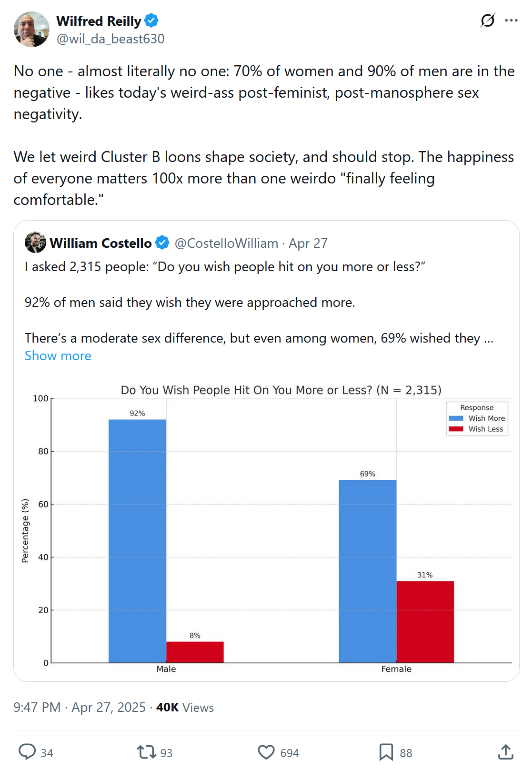532x770 pixels.
Task: Repost this tweet via retweet icon
Action: (x=146, y=752)
